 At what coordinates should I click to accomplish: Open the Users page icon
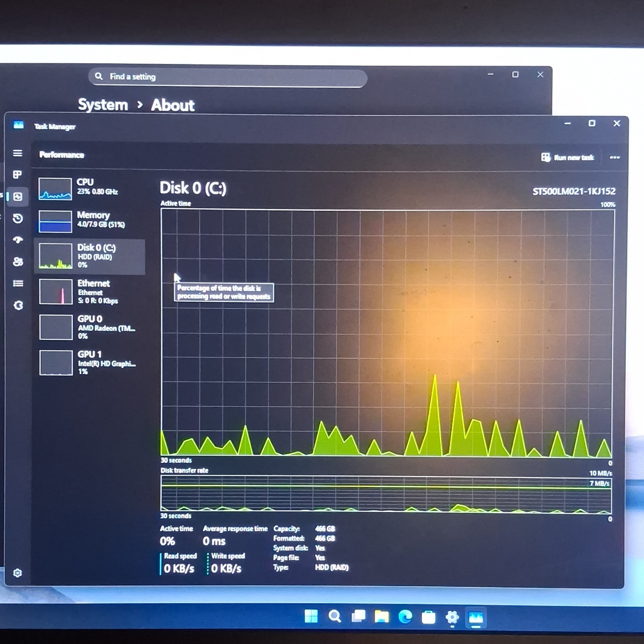18,262
